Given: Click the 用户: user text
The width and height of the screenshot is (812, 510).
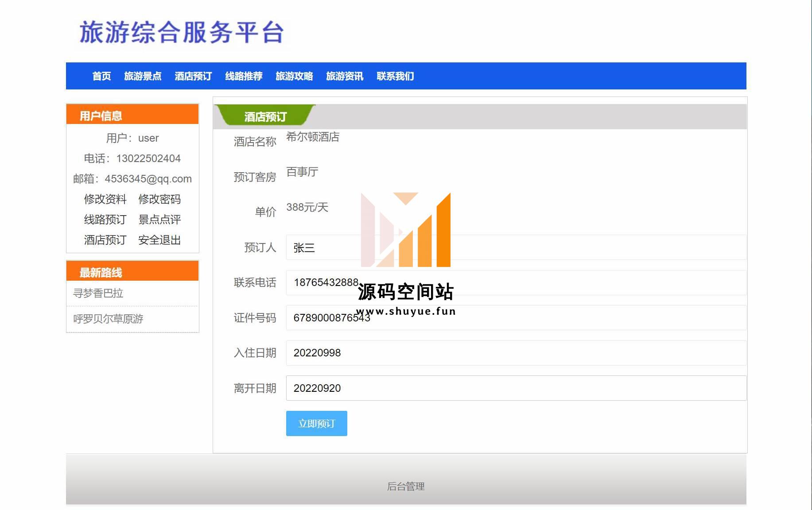Looking at the screenshot, I should (x=132, y=138).
